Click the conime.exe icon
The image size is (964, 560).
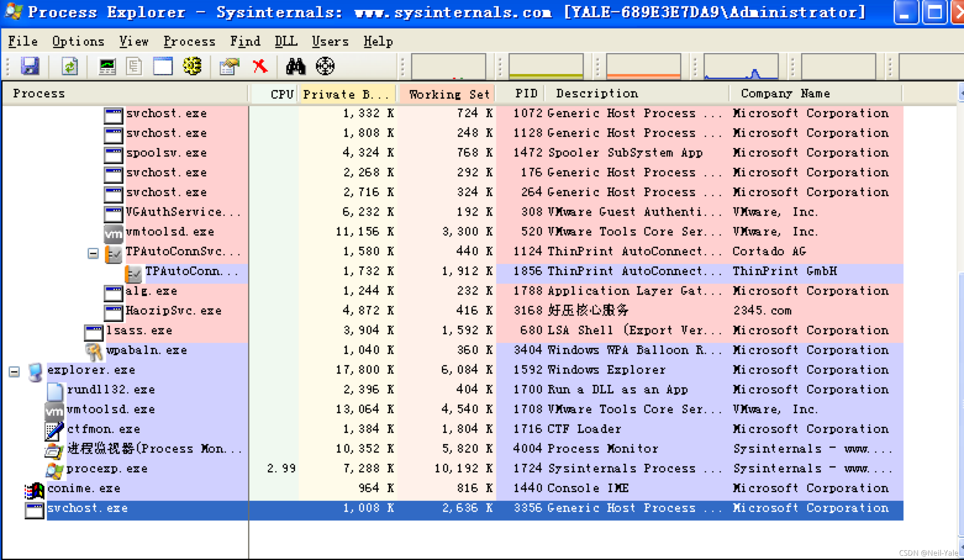[35, 490]
